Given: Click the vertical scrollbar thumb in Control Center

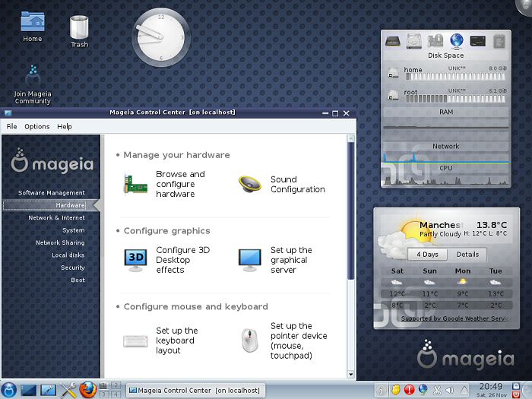Looking at the screenshot, I should pyautogui.click(x=351, y=211).
